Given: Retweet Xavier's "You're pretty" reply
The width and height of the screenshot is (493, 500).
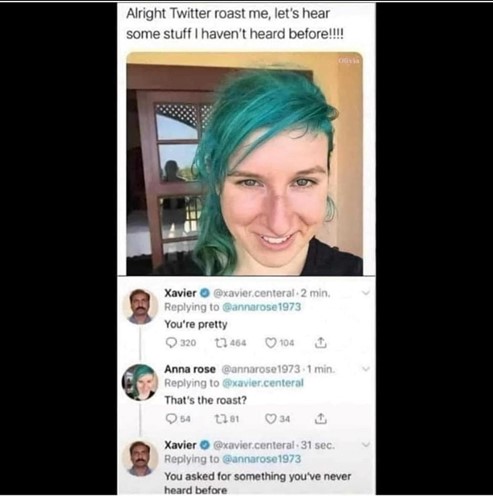Looking at the screenshot, I should [x=220, y=343].
